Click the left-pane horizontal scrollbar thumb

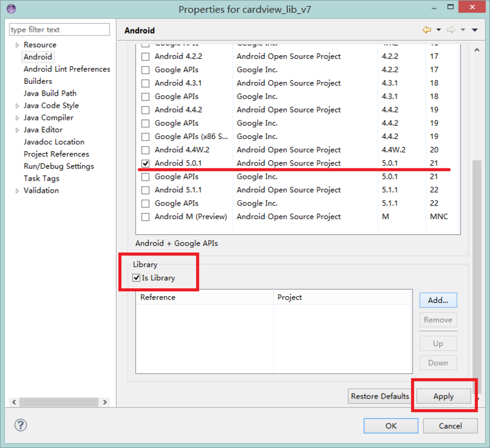point(59,402)
